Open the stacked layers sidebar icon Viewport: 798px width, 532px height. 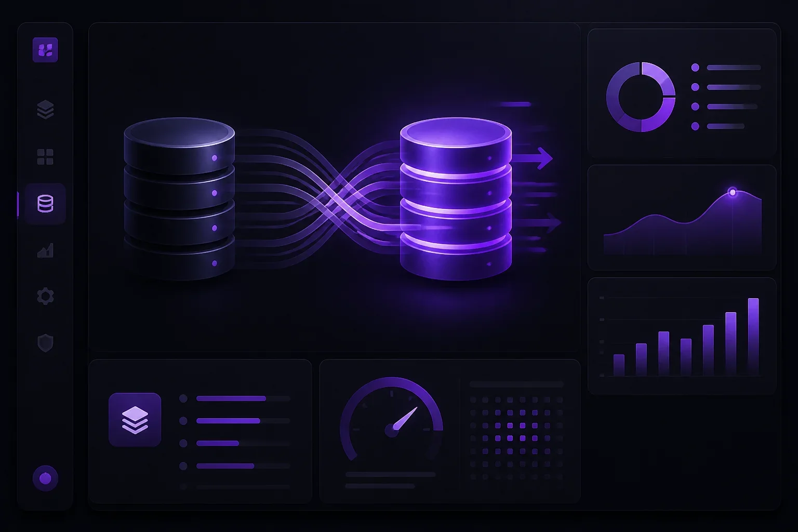point(46,110)
